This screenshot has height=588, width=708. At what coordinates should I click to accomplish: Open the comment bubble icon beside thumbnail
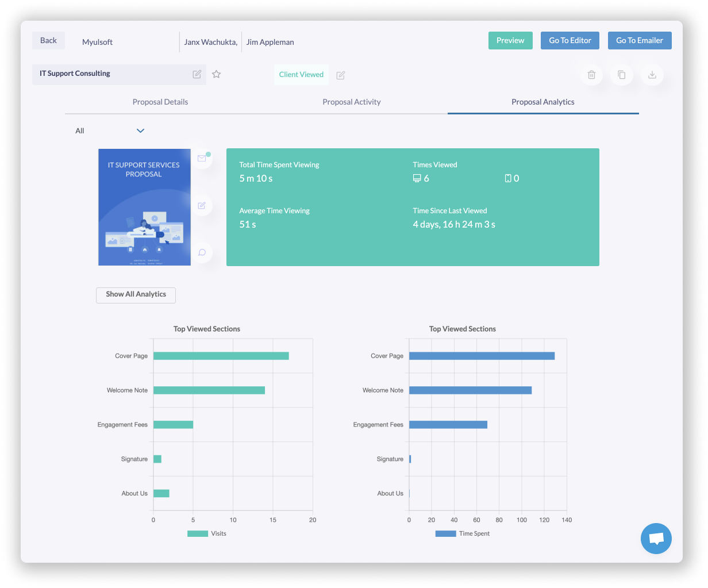[x=202, y=252]
